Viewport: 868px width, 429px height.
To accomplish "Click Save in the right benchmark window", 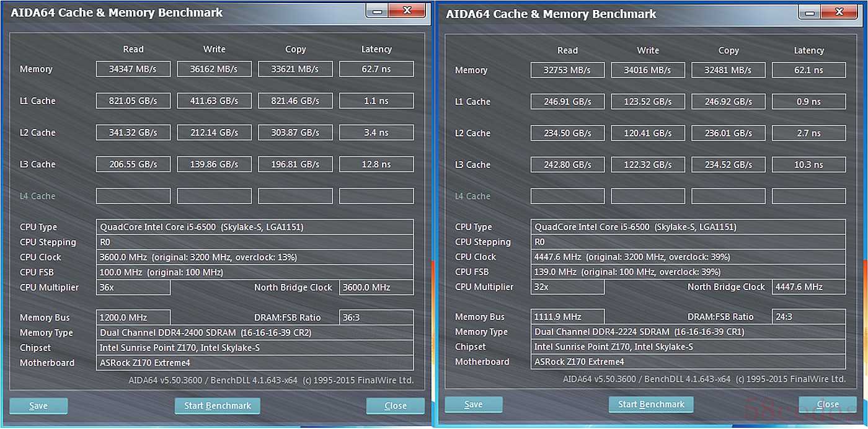I will coord(473,405).
